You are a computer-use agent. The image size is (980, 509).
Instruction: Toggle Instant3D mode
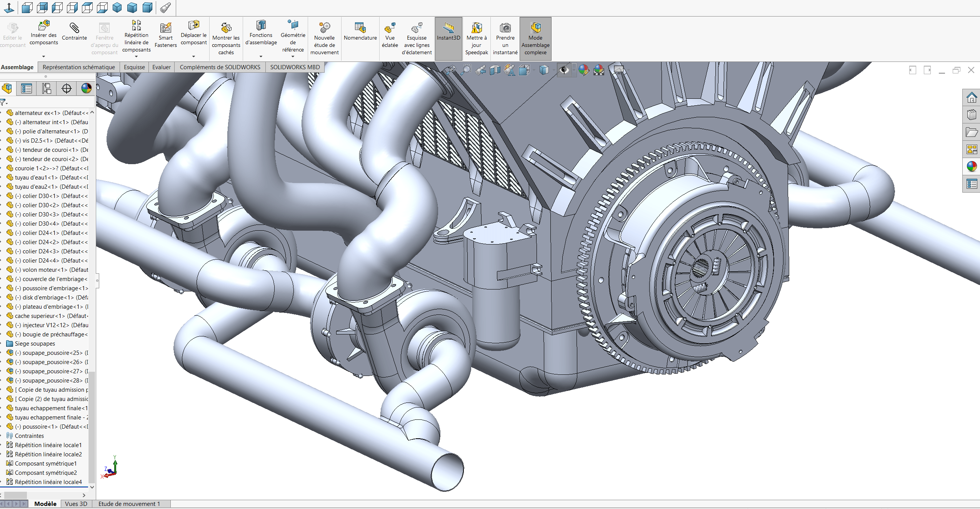[448, 38]
